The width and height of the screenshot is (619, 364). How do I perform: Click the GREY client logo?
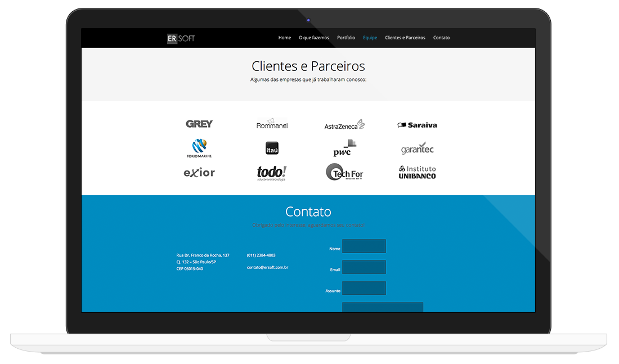(199, 124)
